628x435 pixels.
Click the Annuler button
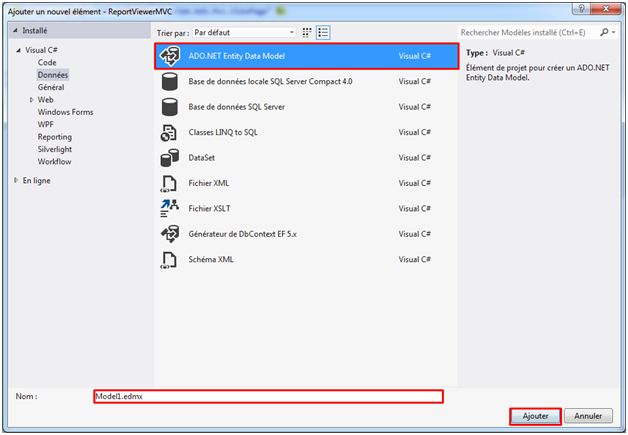(588, 416)
